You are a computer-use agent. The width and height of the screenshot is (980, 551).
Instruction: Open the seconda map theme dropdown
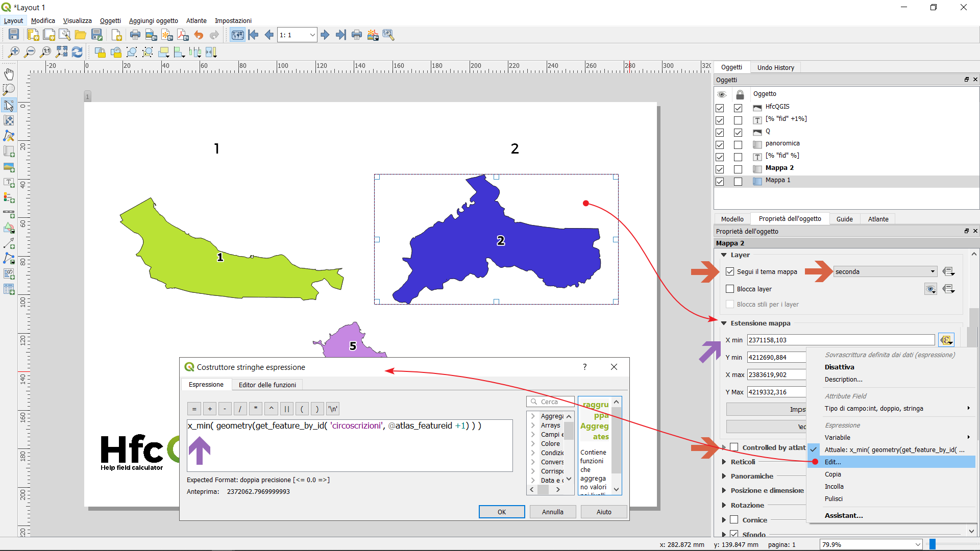tap(885, 272)
